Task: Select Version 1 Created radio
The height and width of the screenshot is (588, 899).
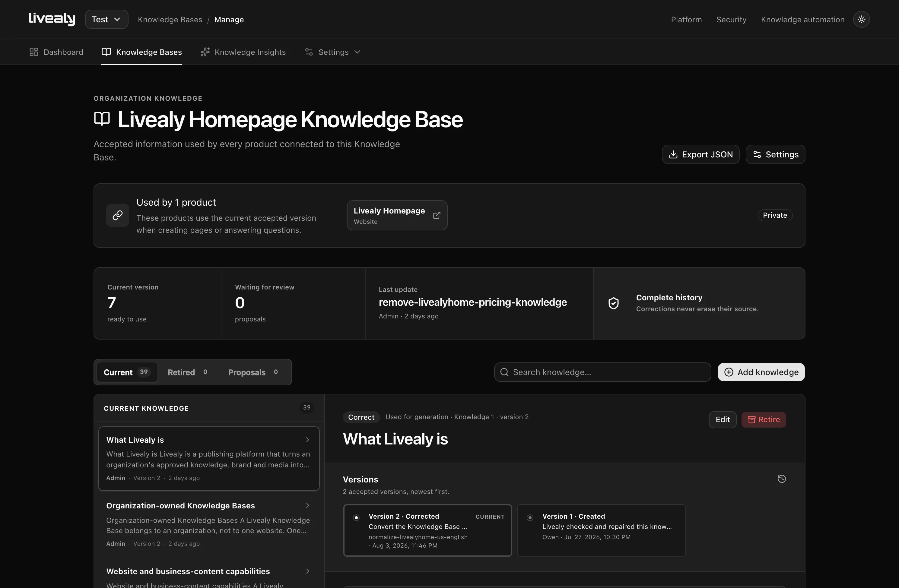Action: tap(530, 517)
